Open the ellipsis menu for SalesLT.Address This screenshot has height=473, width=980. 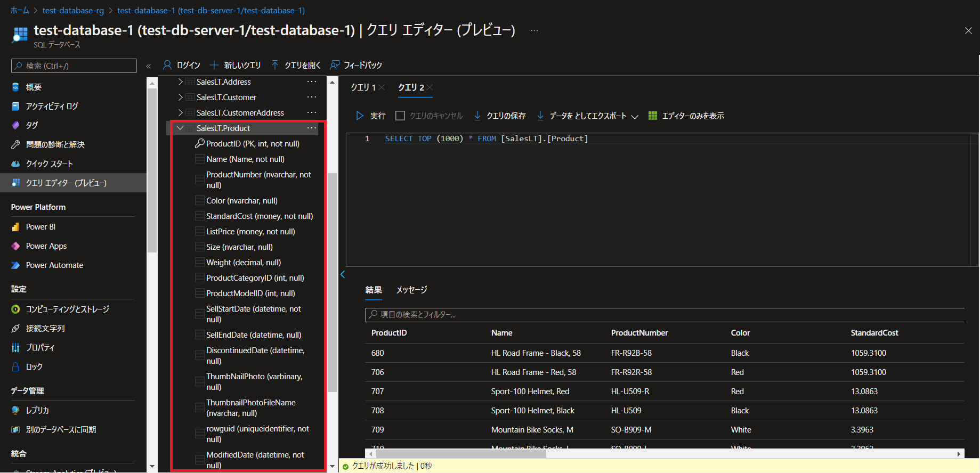tap(312, 82)
